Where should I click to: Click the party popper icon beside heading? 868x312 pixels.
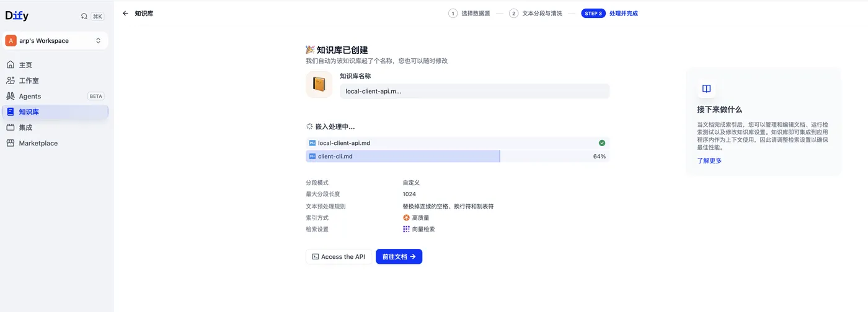click(x=310, y=50)
